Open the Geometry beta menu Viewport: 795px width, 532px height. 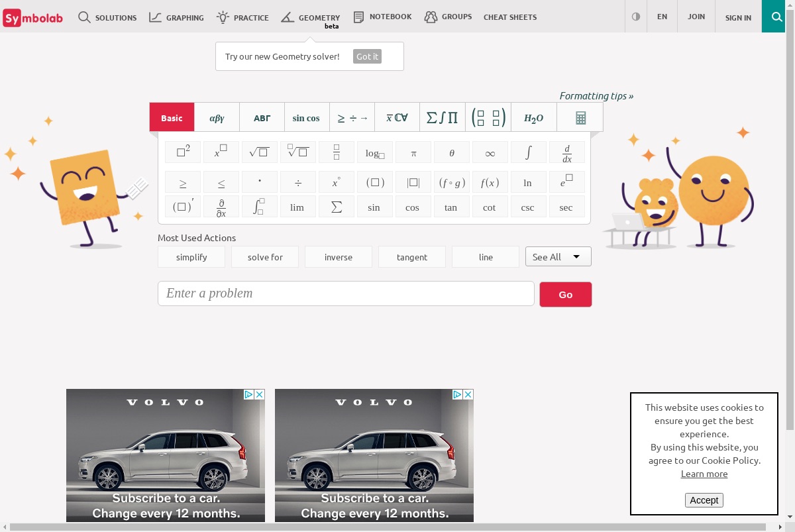(x=310, y=18)
